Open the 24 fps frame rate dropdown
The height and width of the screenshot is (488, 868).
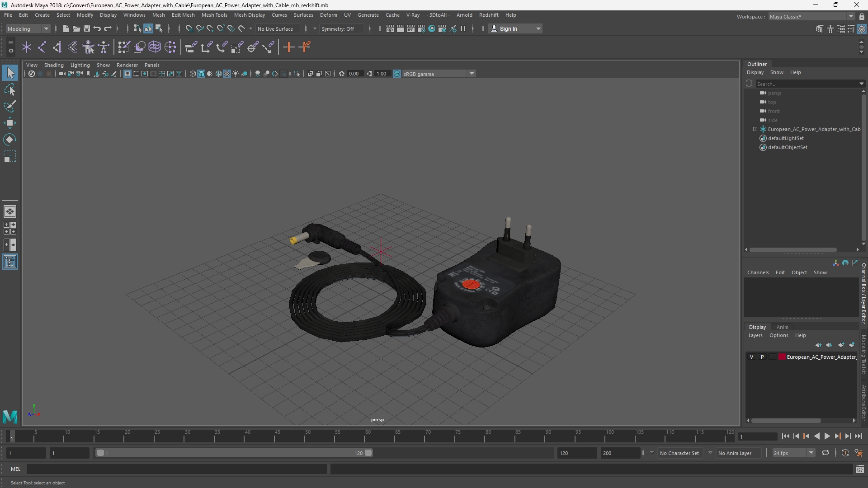coord(793,453)
